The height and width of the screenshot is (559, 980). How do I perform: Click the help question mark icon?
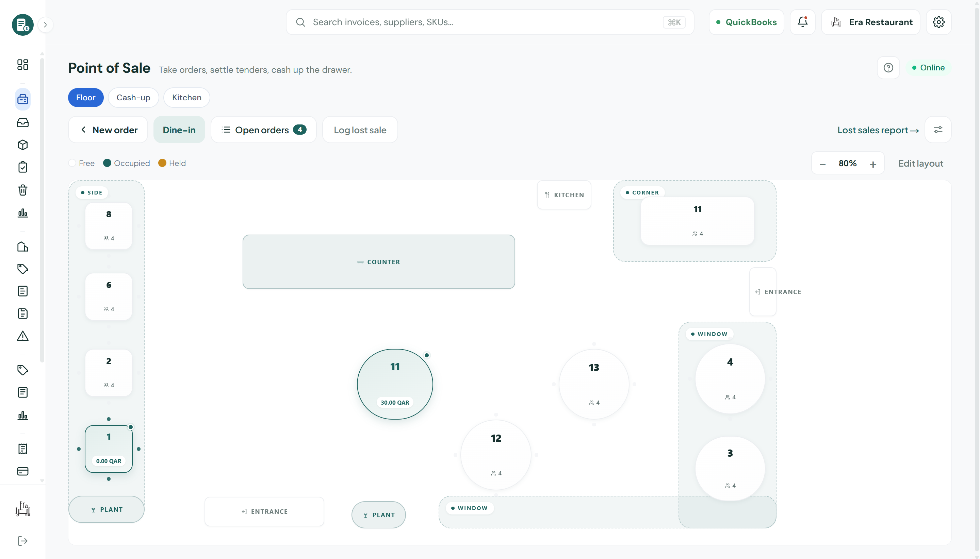888,68
